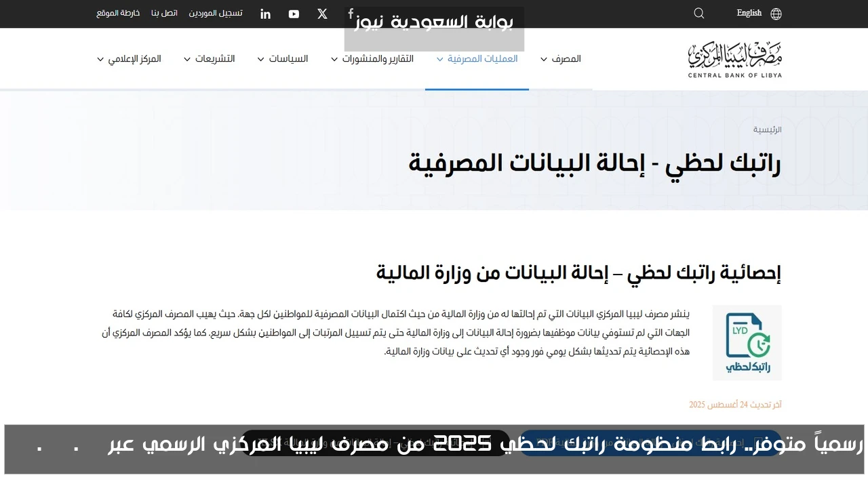Expand chevron beside العمليات المصرفية
The width and height of the screenshot is (868, 488).
point(440,60)
